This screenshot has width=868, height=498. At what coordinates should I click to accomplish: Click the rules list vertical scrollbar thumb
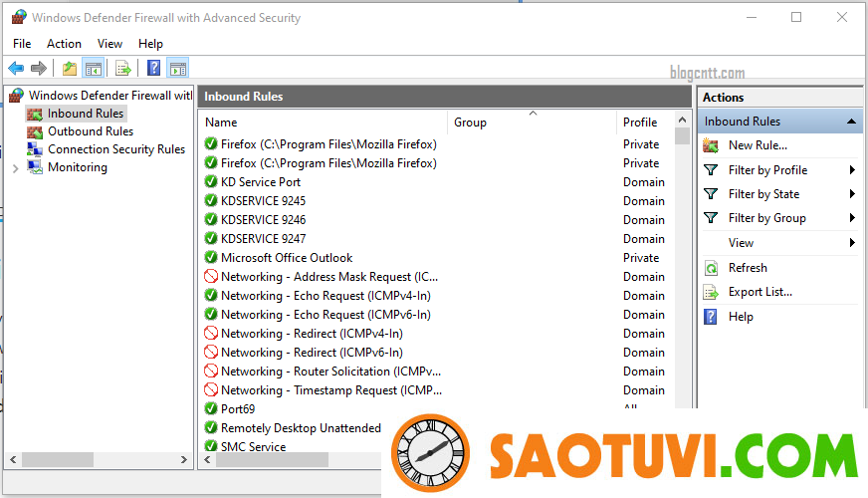(683, 136)
